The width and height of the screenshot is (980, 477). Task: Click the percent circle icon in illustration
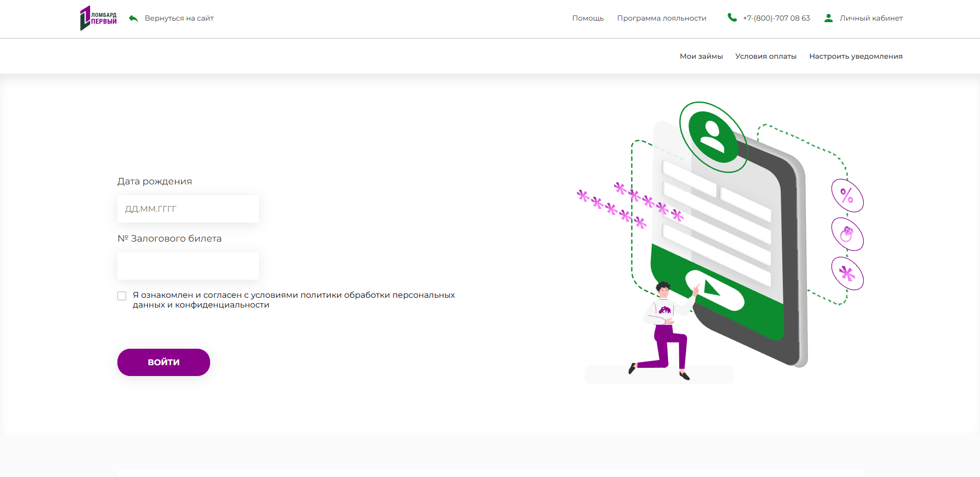847,196
